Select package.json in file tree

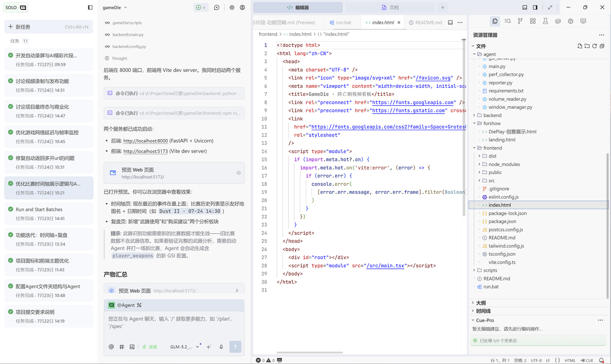502,221
